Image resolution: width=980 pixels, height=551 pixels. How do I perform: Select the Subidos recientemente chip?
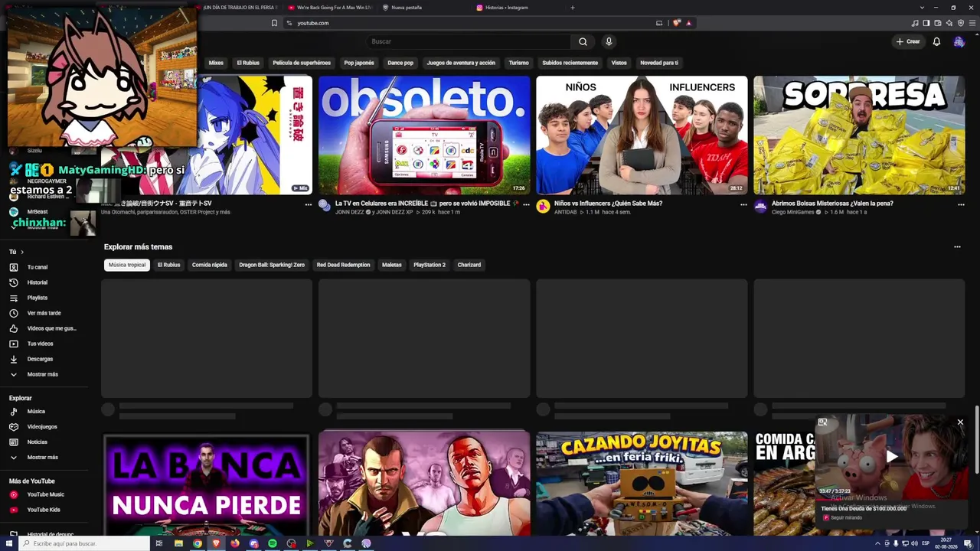click(x=570, y=63)
